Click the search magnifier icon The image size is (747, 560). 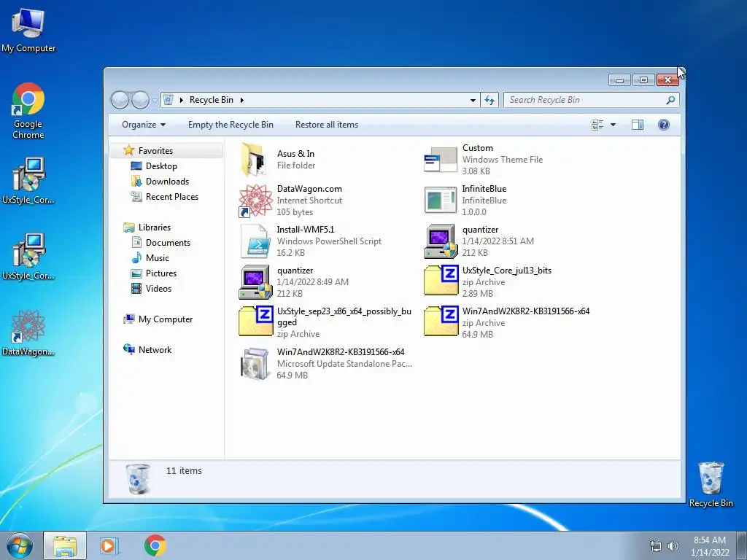tap(670, 100)
